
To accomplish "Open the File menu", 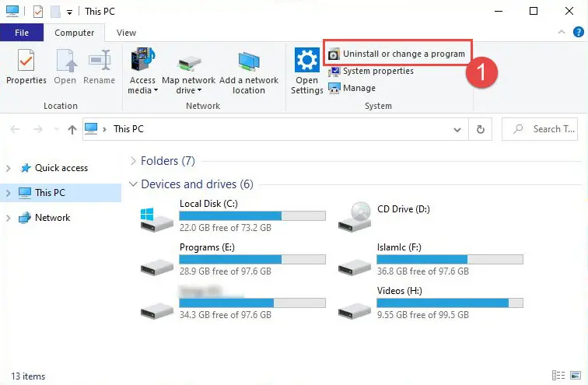I will click(x=22, y=33).
